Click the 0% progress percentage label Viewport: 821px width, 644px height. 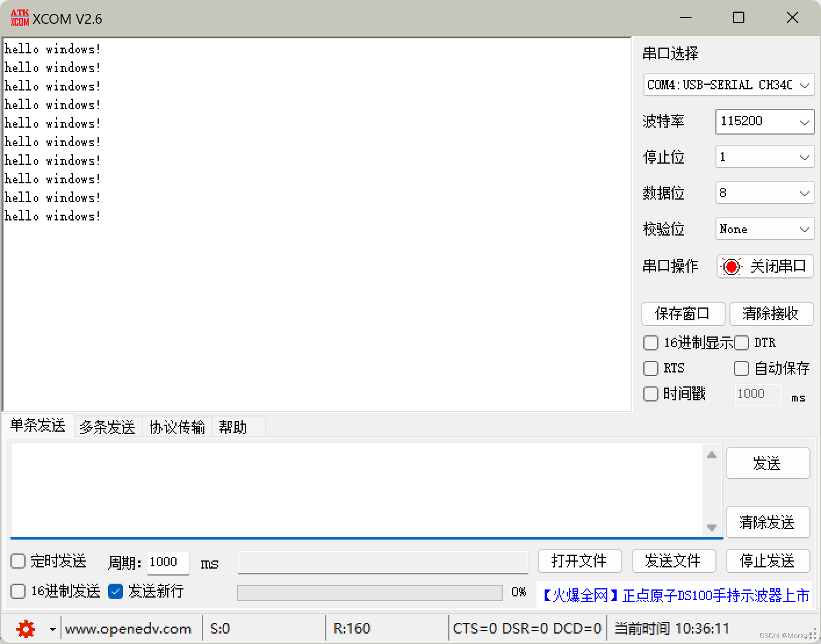[x=518, y=592]
